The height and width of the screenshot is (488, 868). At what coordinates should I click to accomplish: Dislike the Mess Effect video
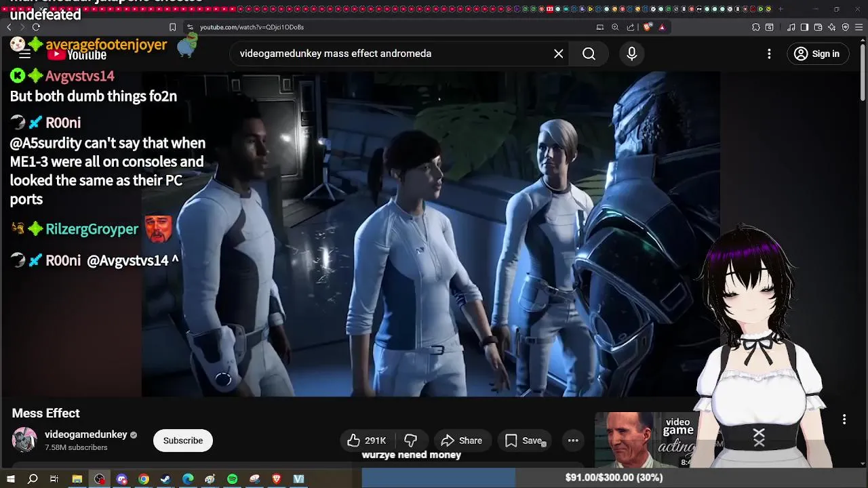tap(410, 441)
